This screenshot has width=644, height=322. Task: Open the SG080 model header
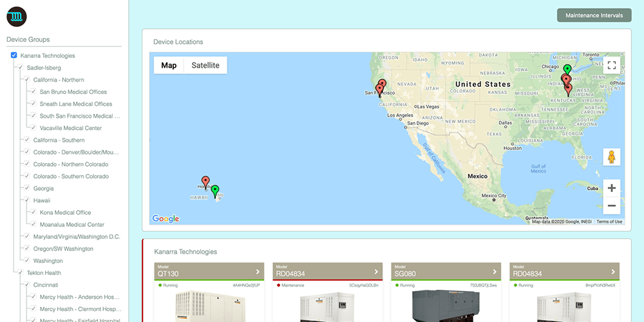click(446, 271)
